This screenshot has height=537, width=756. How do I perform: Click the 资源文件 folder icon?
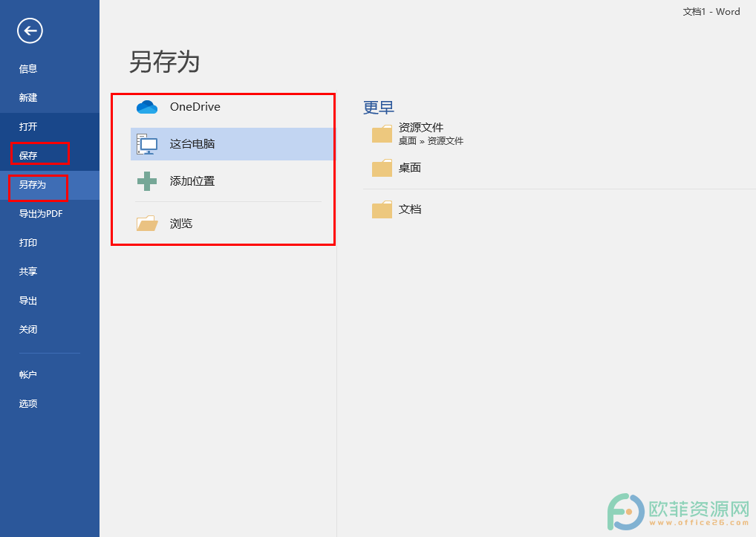tap(382, 134)
